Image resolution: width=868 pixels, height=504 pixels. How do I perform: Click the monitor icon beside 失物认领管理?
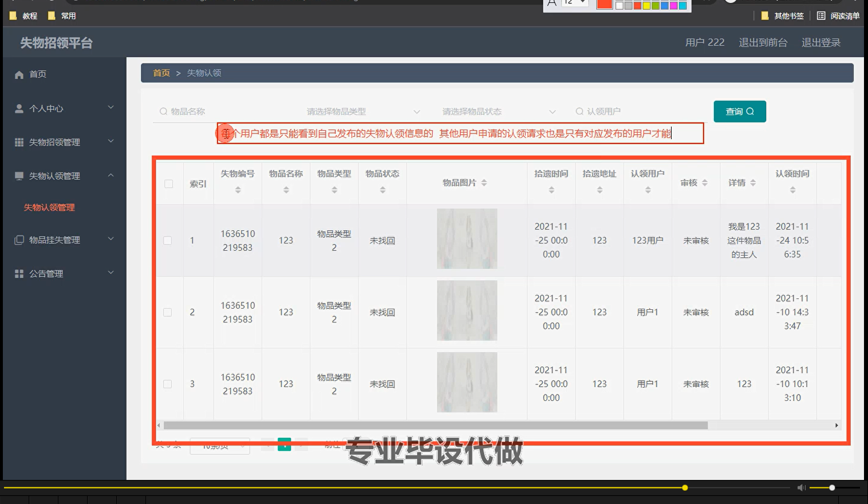pos(19,176)
